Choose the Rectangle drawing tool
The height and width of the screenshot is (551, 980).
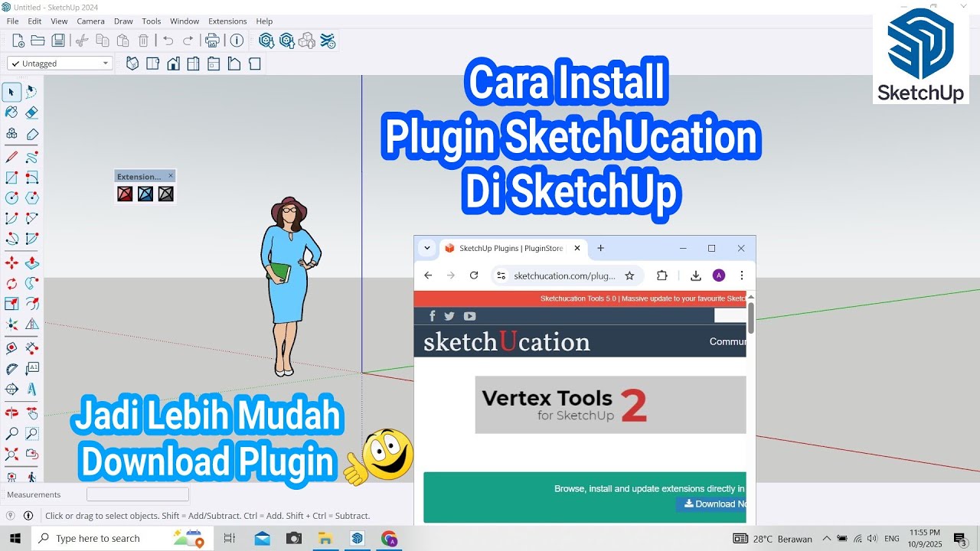click(11, 178)
